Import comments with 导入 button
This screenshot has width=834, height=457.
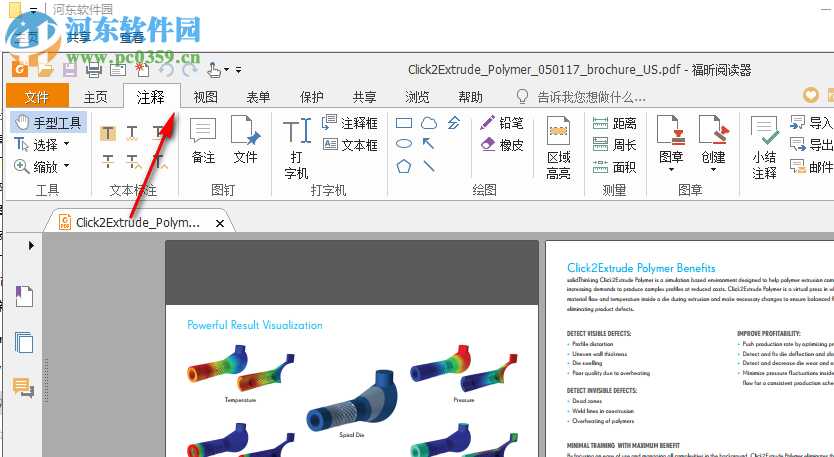(811, 123)
